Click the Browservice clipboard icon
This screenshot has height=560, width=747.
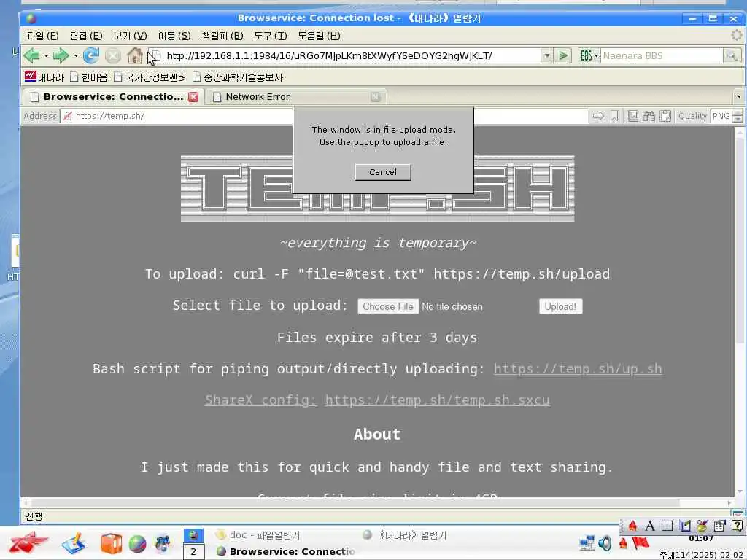[x=665, y=116]
